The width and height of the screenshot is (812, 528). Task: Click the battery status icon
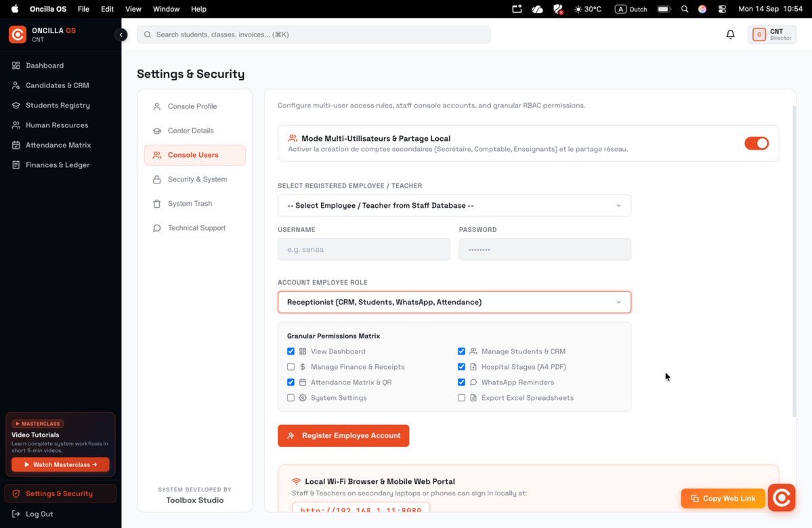664,9
